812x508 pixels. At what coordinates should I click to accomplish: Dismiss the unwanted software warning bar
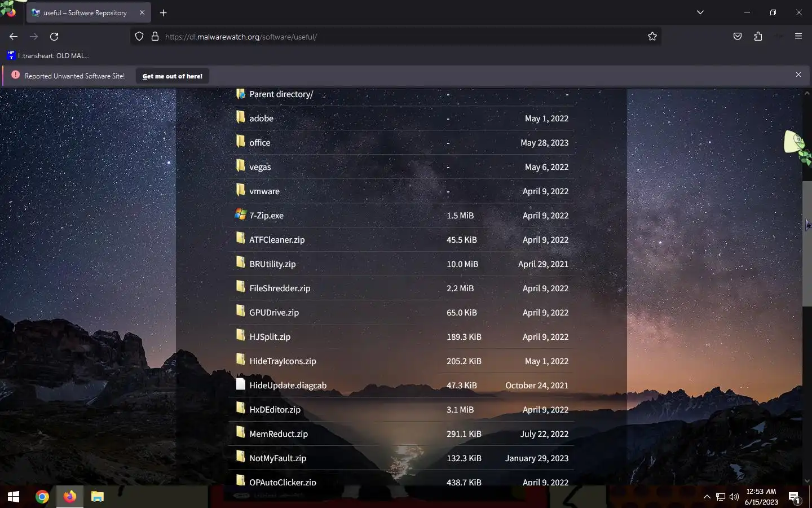tap(798, 75)
